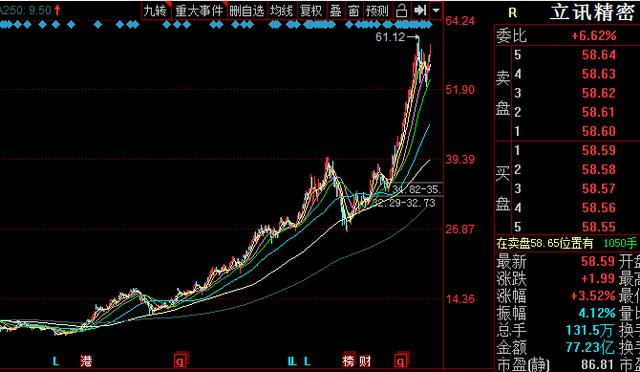640x372 pixels.
Task: Click the first cyan L marker left of 港
Action: (x=56, y=361)
